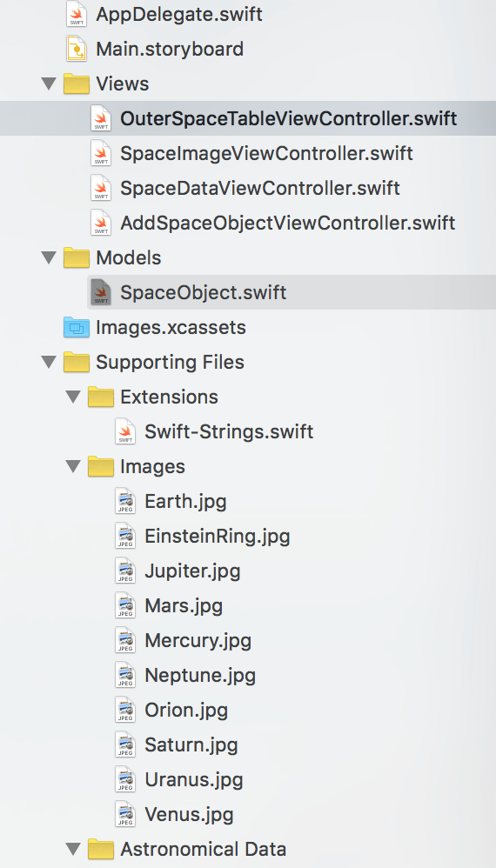Select the Venus.jpg file name
The height and width of the screenshot is (868, 496).
189,815
